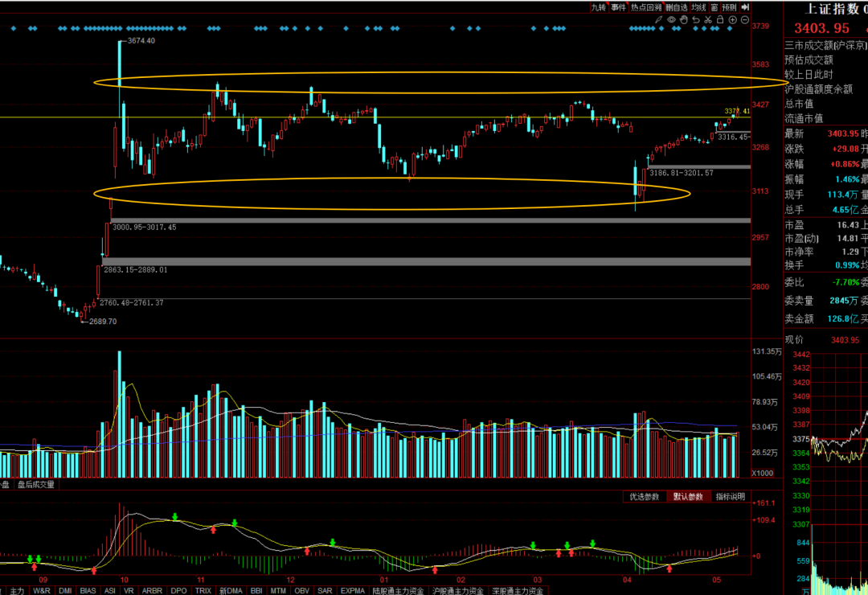This screenshot has height=595, width=868.
Task: Toggle the 均线 moving averages display
Action: point(698,7)
